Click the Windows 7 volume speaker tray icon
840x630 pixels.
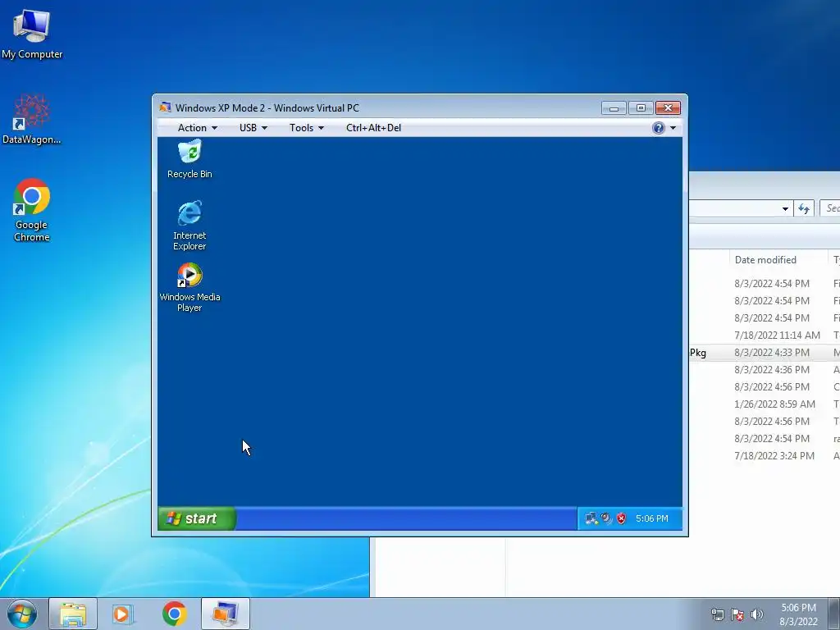756,614
